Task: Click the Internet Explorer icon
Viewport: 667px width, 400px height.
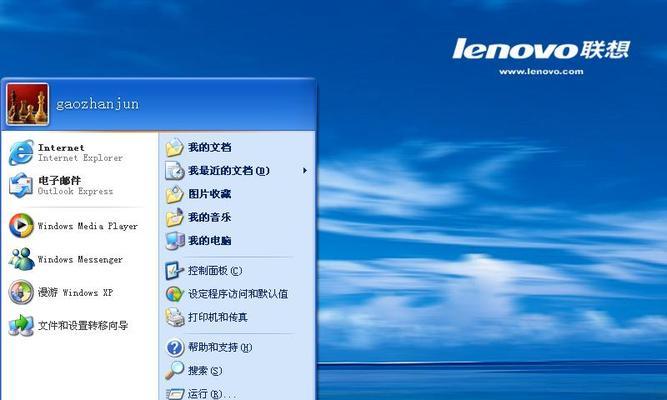Action: click(21, 153)
